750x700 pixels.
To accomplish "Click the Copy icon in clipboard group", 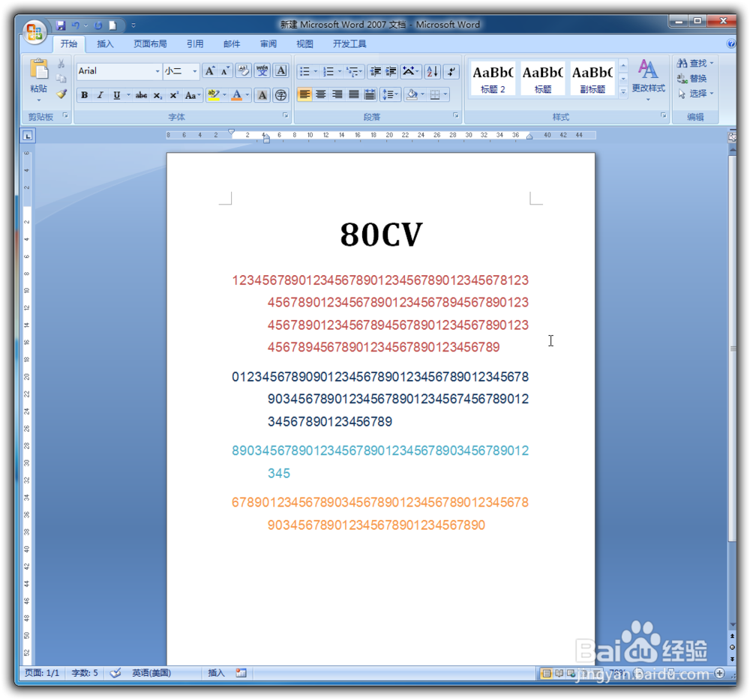I will [61, 79].
